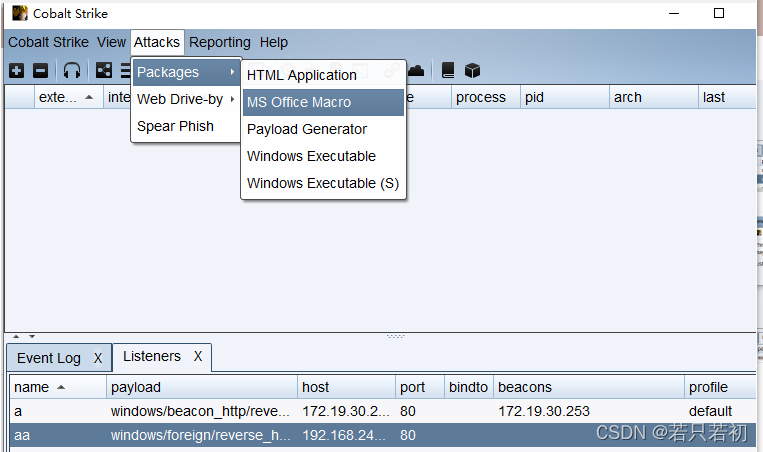The image size is (763, 452).
Task: Switch to the Listeners tab
Action: pos(152,356)
